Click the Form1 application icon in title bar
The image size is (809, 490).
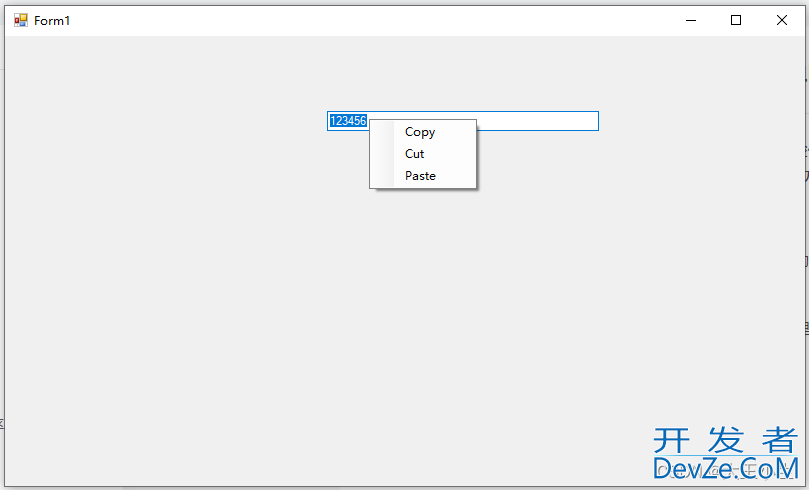[21, 20]
